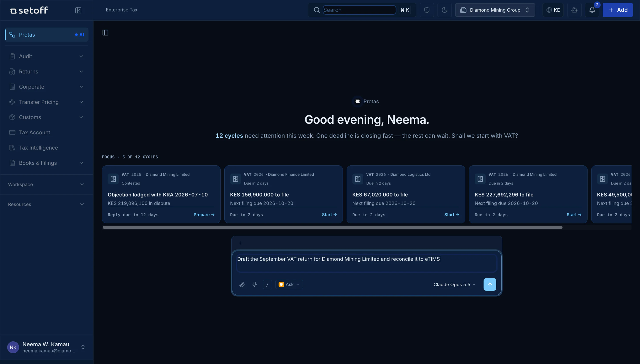This screenshot has height=364, width=640.
Task: Click the search magnifier icon
Action: pos(316,10)
